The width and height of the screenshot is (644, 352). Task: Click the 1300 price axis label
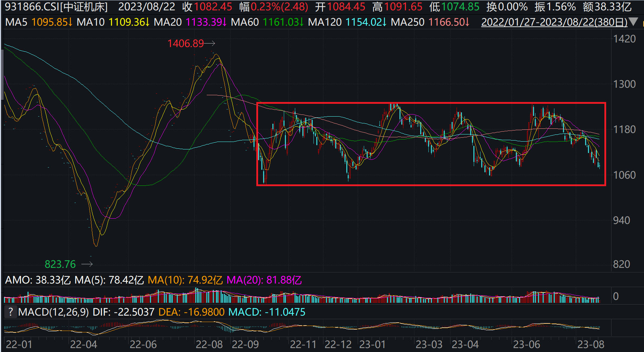624,84
